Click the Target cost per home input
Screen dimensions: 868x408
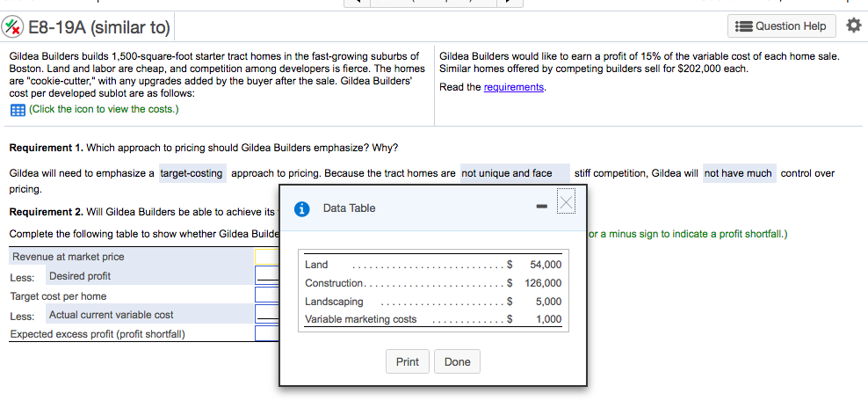pyautogui.click(x=267, y=295)
